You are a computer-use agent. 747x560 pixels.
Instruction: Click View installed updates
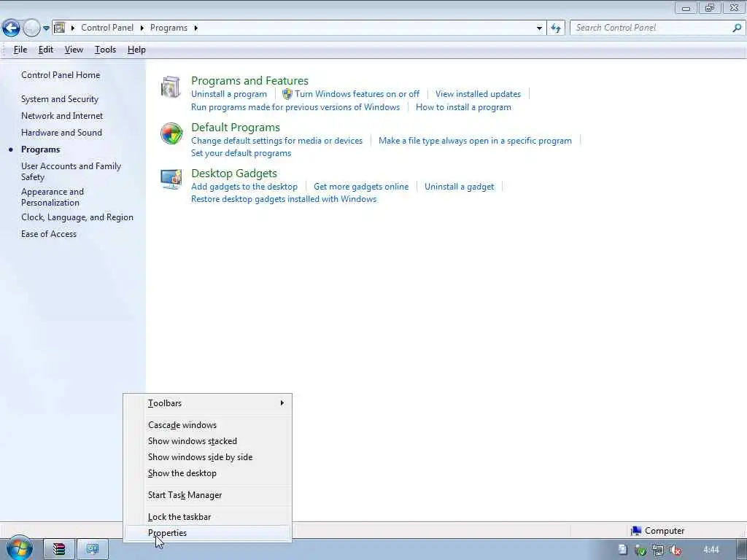tap(478, 94)
